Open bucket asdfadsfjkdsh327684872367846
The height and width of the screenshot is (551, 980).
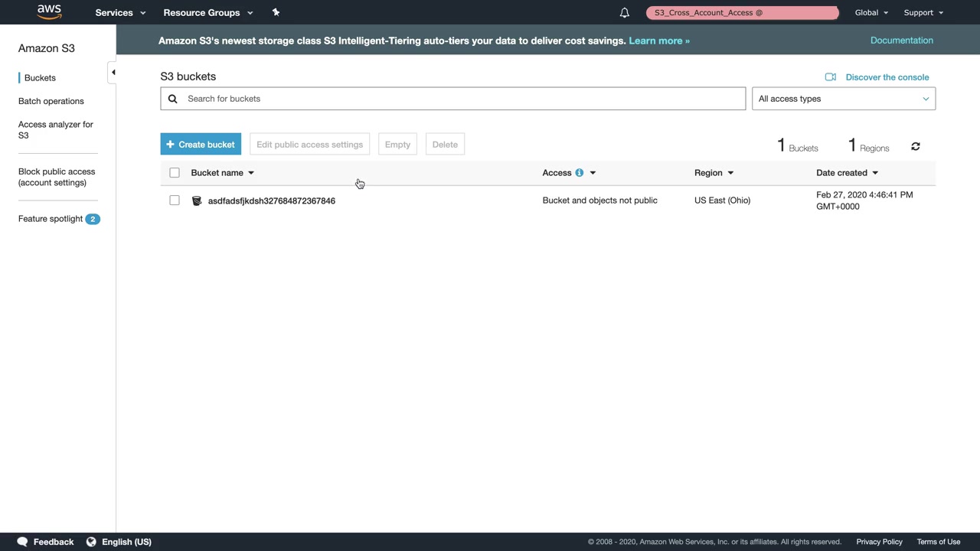point(272,201)
